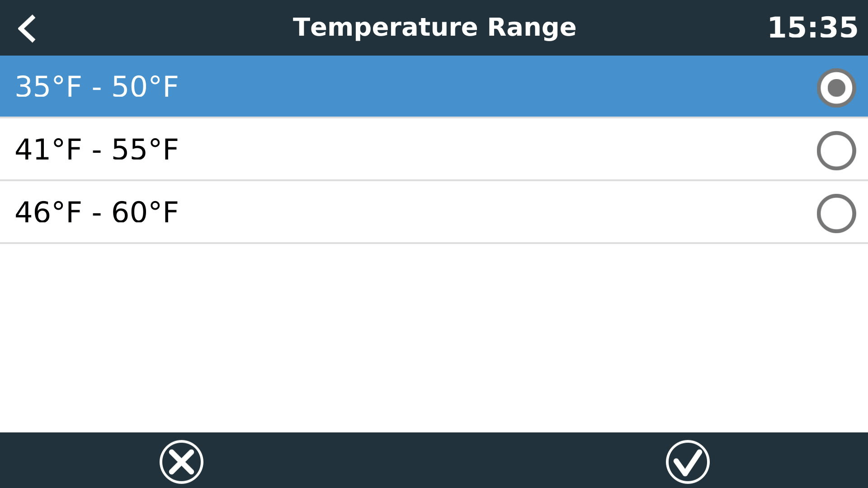This screenshot has height=488, width=868.
Task: Click the dark bottom bar between the icons
Action: point(434,461)
